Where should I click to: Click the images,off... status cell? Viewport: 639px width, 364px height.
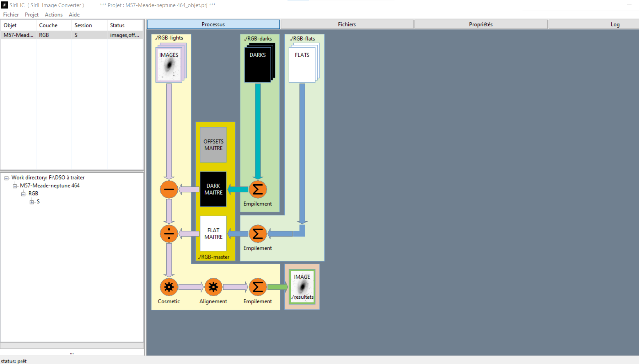point(125,35)
